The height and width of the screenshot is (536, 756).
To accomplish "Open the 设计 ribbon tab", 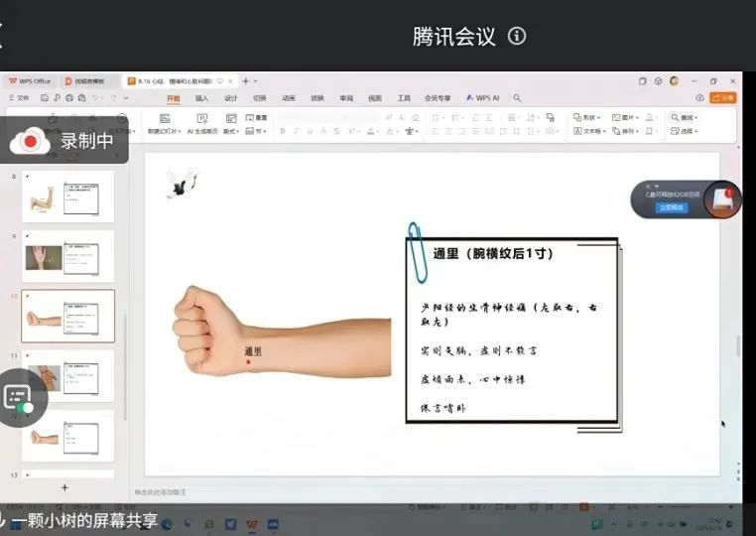I will point(230,98).
